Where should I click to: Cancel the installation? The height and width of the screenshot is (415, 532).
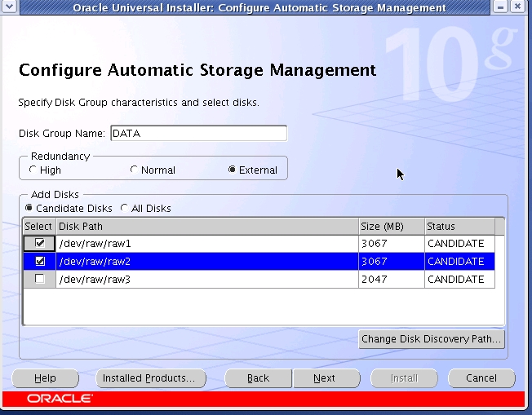point(481,378)
